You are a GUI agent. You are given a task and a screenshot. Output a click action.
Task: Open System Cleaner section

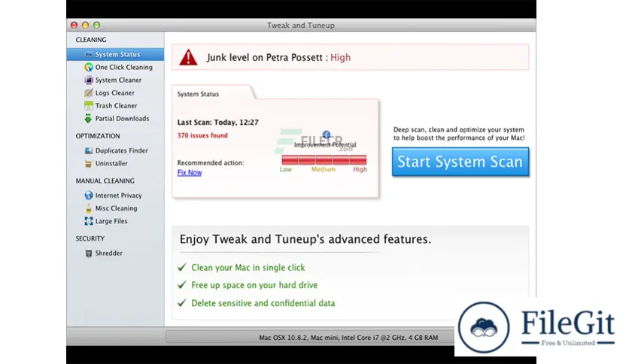point(115,80)
